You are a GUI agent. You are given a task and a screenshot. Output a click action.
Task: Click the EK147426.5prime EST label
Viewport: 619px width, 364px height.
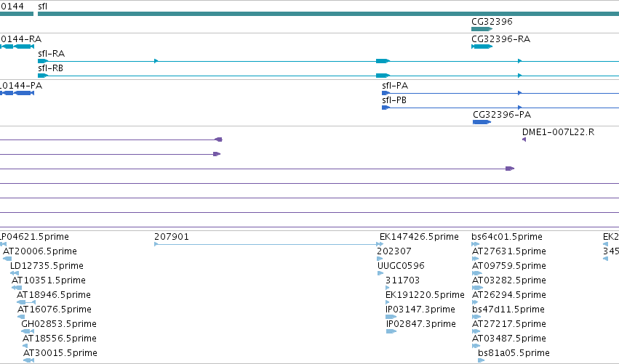pyautogui.click(x=419, y=237)
